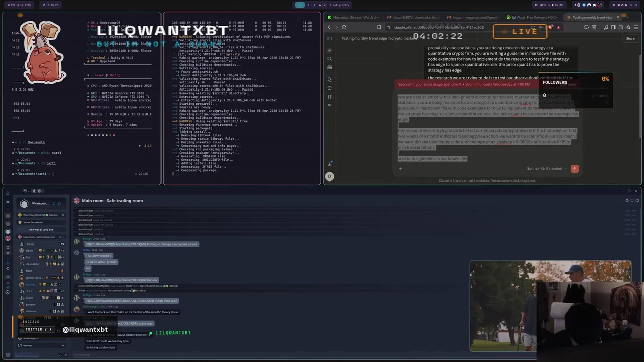Select the Gaming channel
Screen dimensions: 644x362
coord(41,345)
